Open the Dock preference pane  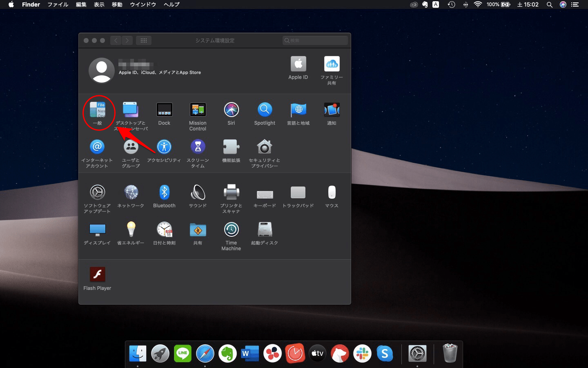164,110
